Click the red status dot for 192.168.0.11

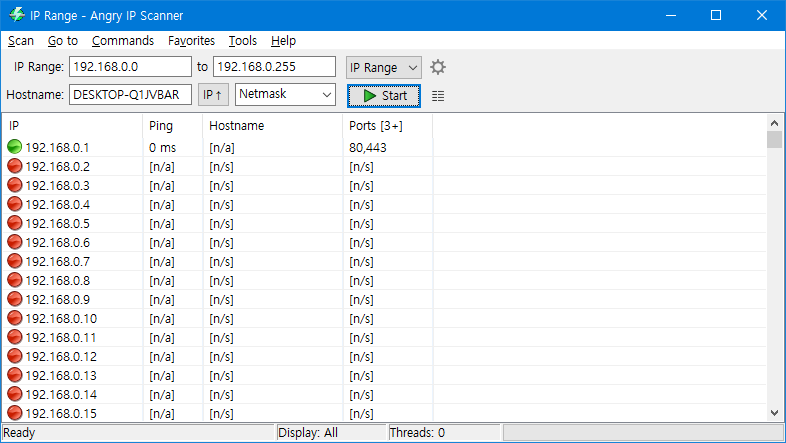15,337
